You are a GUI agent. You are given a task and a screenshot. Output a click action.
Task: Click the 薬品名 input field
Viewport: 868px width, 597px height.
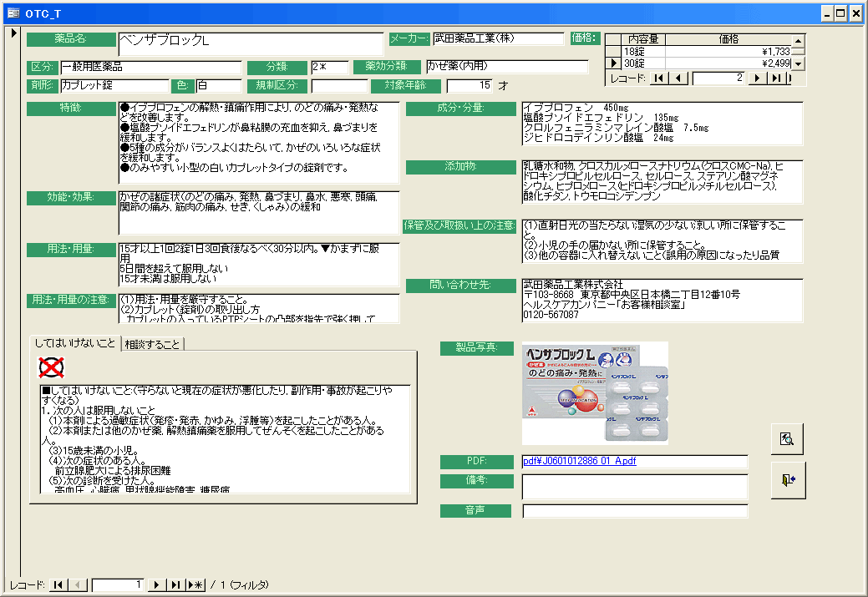point(251,43)
